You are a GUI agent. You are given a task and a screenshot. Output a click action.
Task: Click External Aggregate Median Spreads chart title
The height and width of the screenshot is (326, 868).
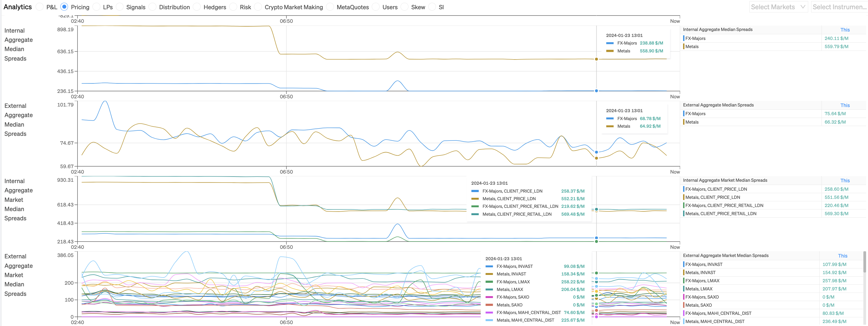18,120
